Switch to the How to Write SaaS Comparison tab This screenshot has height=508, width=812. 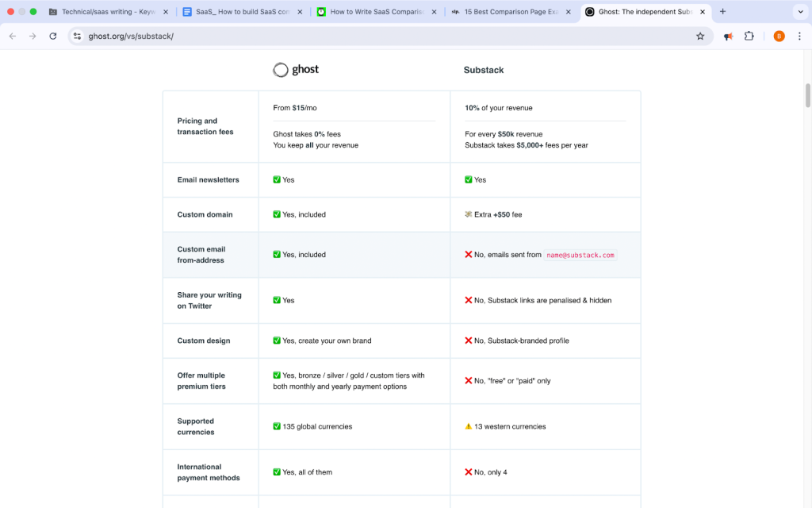373,12
